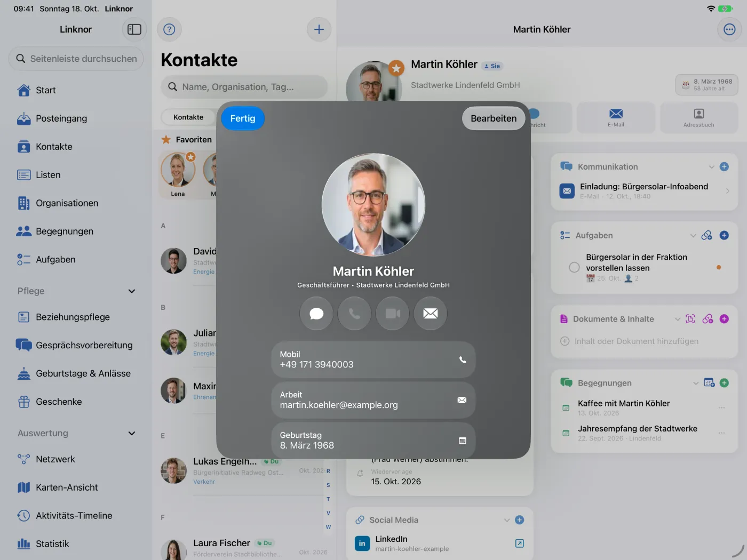747x560 pixels.
Task: Open the Geburtstag 8. März 1968 row
Action: coord(373,441)
